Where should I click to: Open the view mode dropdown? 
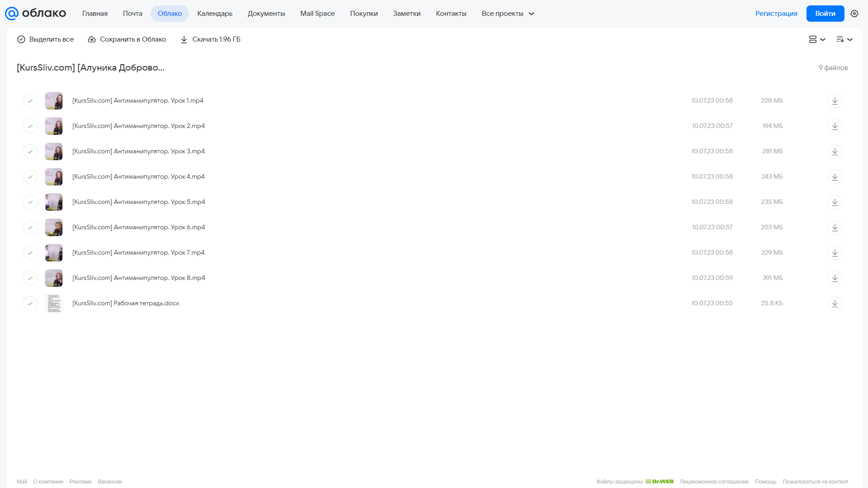(817, 39)
